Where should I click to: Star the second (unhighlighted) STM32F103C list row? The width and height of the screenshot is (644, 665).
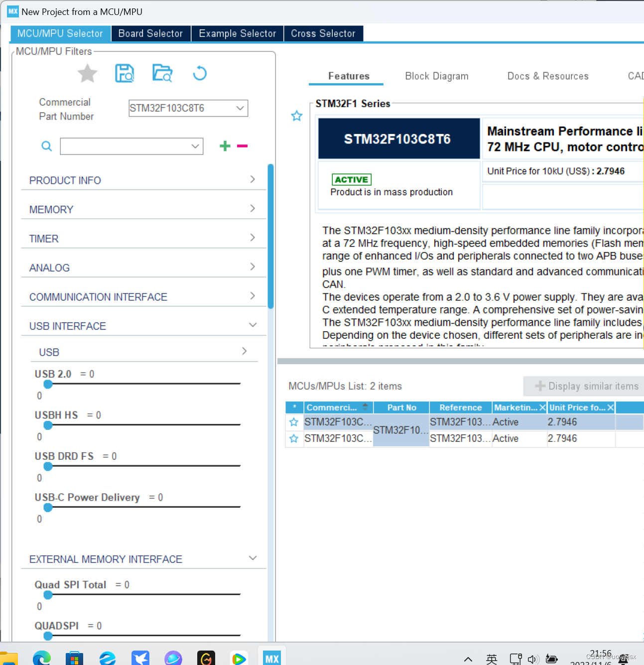pyautogui.click(x=294, y=438)
